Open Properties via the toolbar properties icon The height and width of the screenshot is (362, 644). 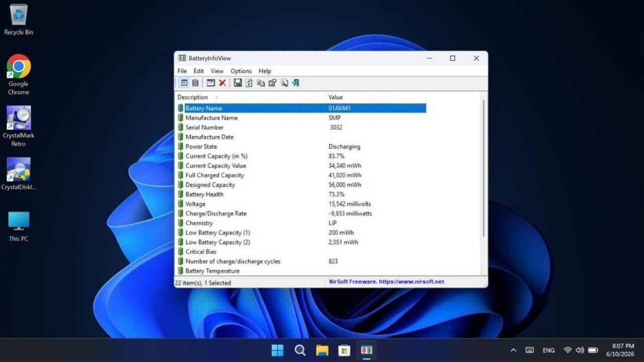[x=272, y=83]
